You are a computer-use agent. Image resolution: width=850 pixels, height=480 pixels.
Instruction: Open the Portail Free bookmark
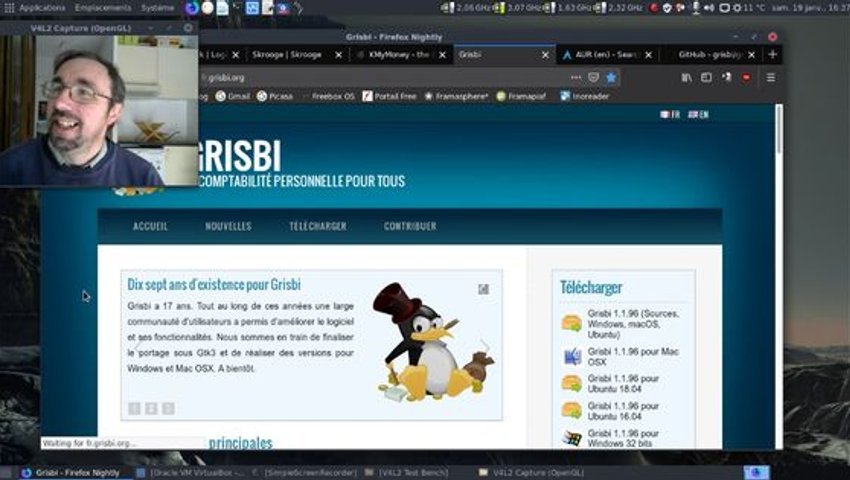tap(389, 96)
